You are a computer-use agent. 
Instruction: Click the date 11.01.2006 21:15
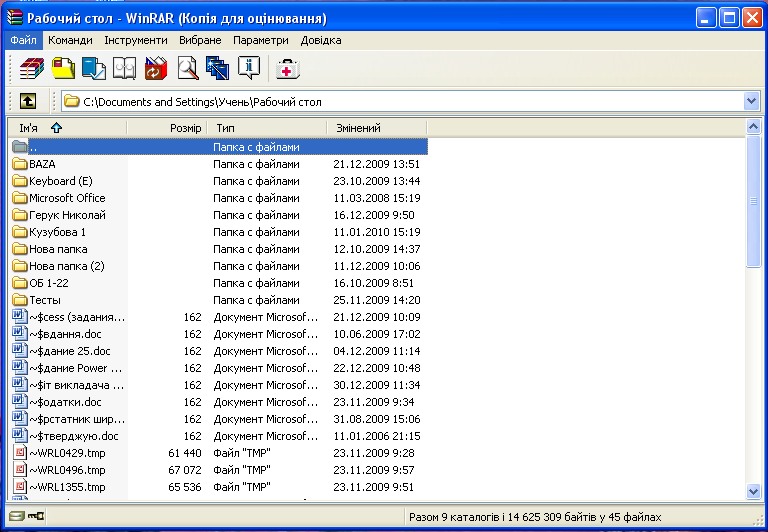[x=377, y=436]
